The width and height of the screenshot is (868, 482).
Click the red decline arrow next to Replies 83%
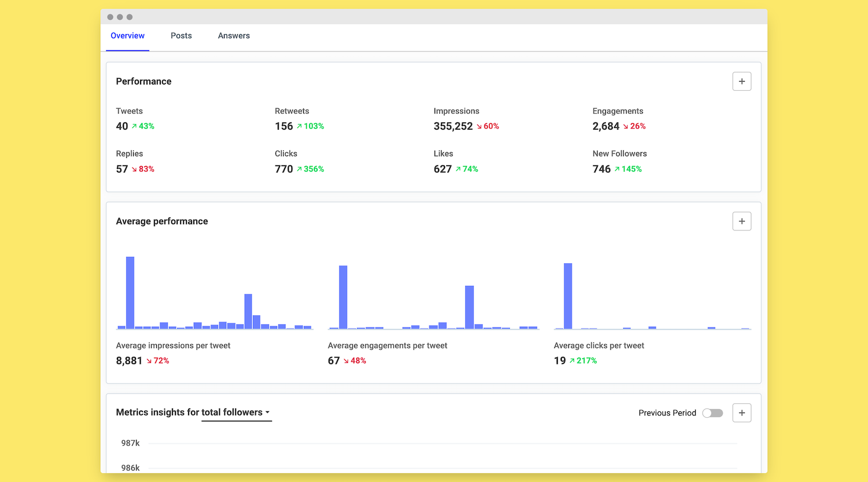tap(134, 169)
